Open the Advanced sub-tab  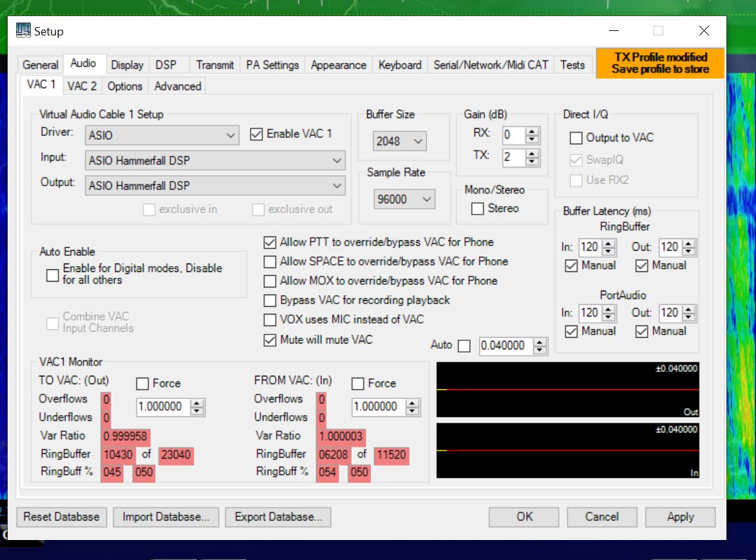tap(178, 86)
